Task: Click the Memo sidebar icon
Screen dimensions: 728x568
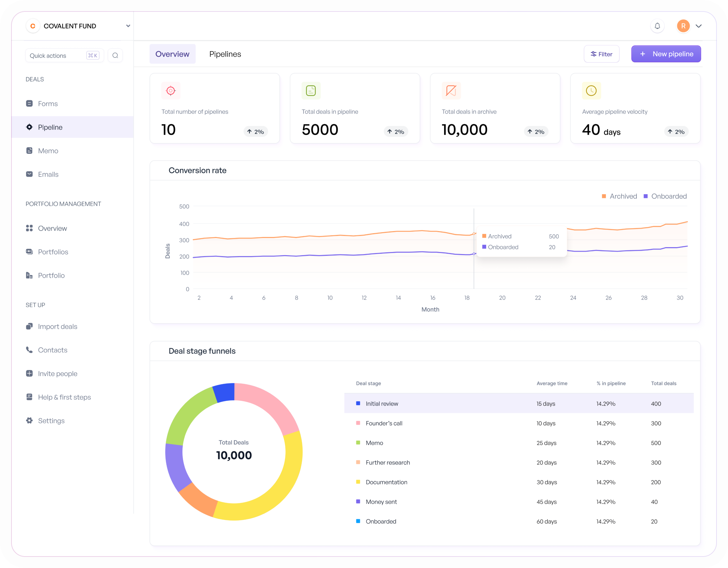Action: [x=29, y=151]
